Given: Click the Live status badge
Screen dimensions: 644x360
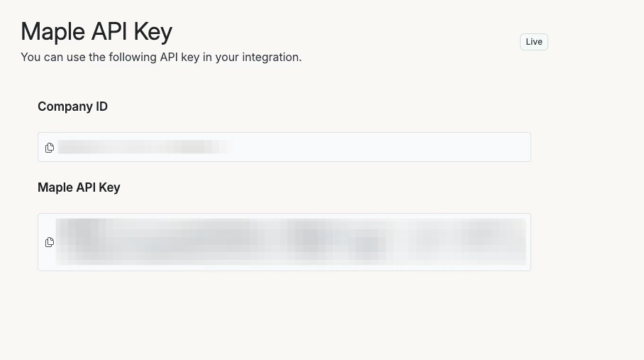Looking at the screenshot, I should (534, 42).
